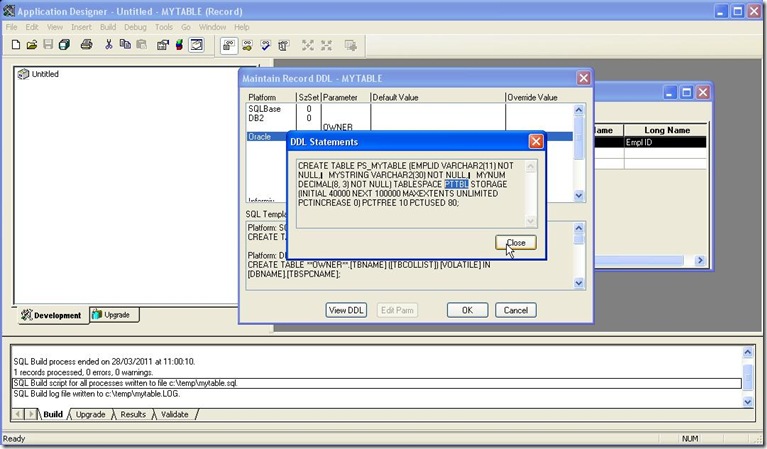
Task: Click scroll down arrow in platform list
Action: pyautogui.click(x=579, y=196)
